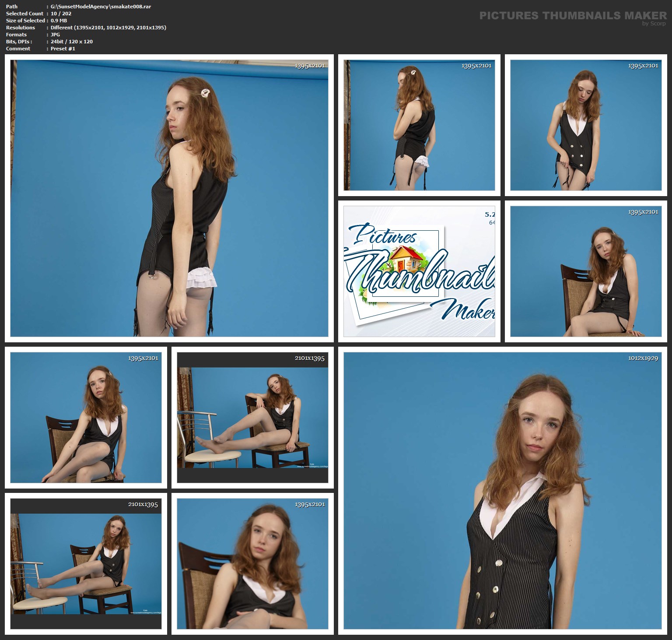The width and height of the screenshot is (672, 640).
Task: Select the blurred close-up thumbnail
Action: coord(252,563)
